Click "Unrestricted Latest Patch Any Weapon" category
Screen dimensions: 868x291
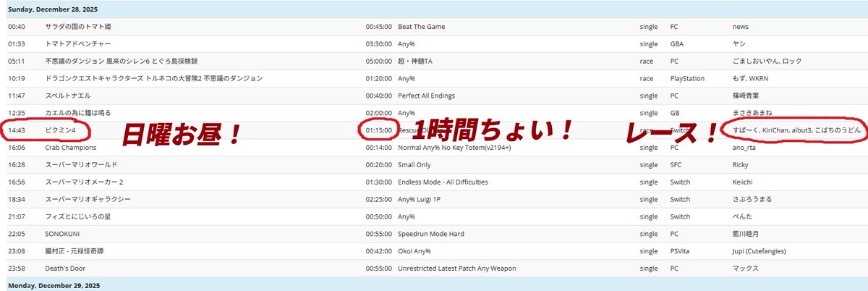457,269
